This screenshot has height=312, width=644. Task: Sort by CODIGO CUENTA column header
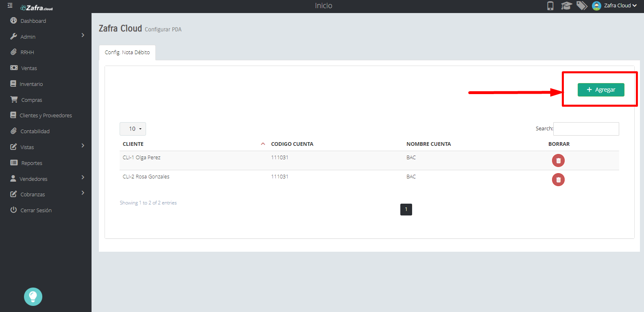click(292, 144)
